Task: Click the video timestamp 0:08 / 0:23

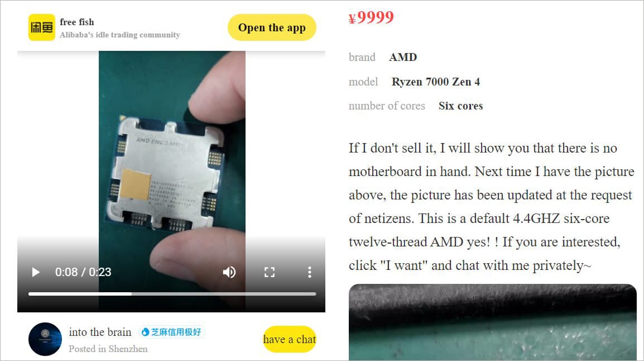Action: point(83,272)
